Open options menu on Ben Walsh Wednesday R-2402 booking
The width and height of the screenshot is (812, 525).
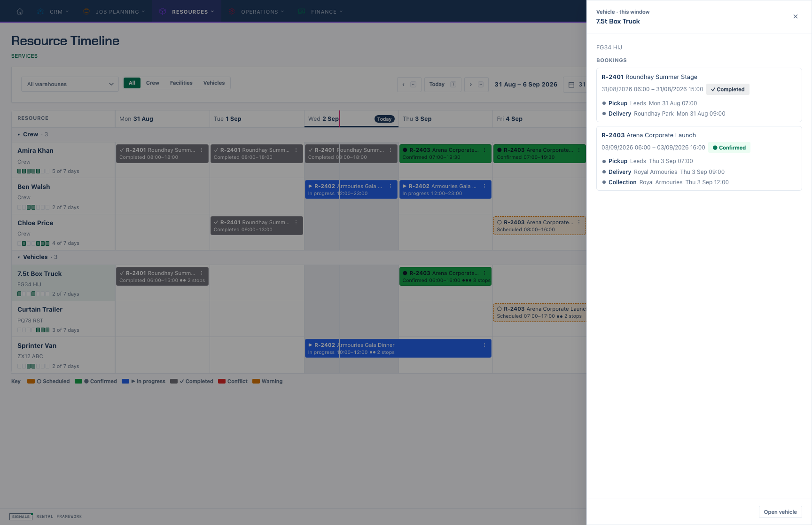(390, 186)
